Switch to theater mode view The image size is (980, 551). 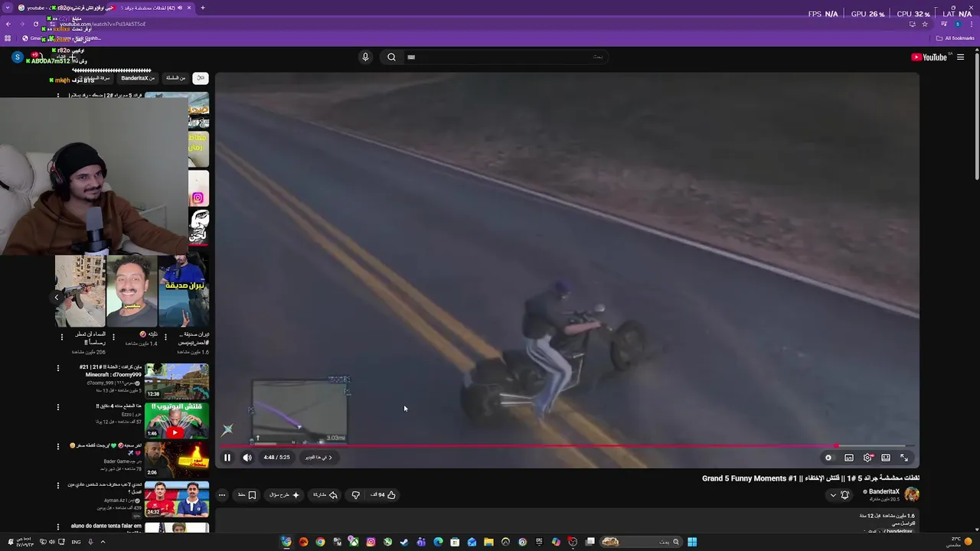(x=886, y=458)
